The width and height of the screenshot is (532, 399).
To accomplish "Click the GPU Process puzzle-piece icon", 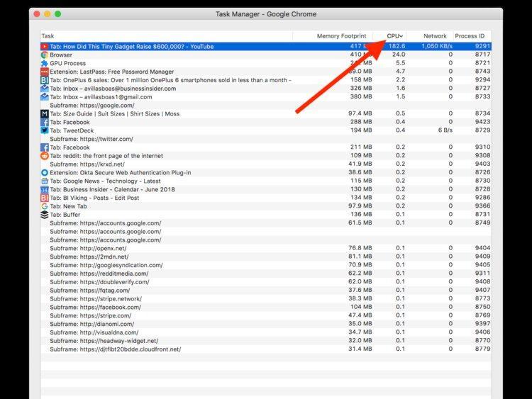I will point(45,63).
